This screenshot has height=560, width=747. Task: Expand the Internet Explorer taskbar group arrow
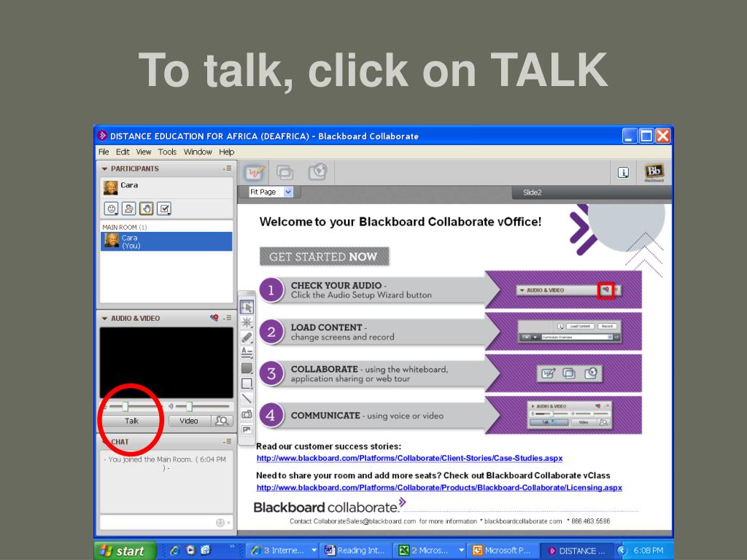point(314,550)
